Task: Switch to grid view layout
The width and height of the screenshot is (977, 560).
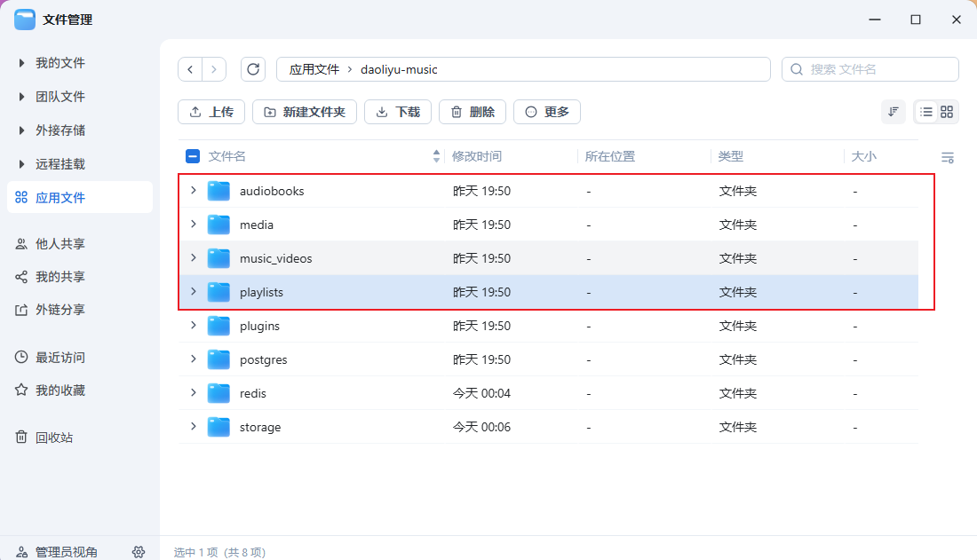Action: (947, 112)
